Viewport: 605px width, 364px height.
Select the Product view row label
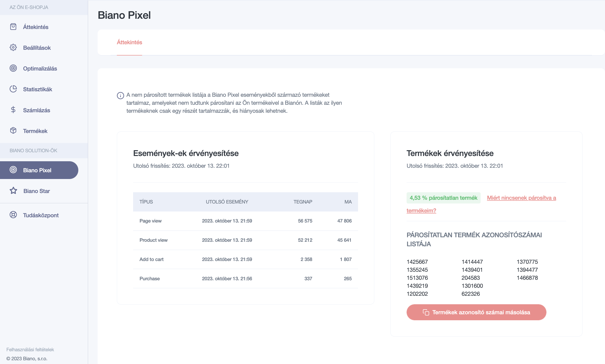[x=153, y=240]
